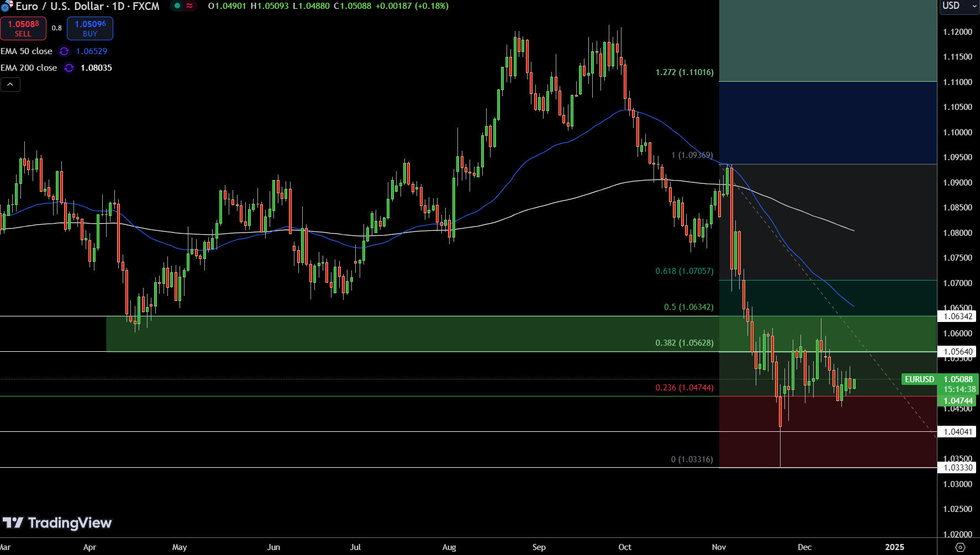
Task: Click the 1.10000 price axis label
Action: point(958,133)
